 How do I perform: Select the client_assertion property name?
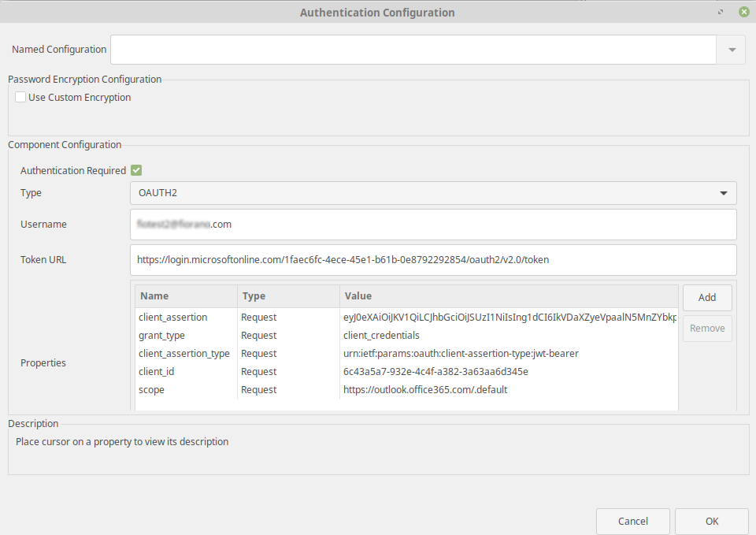point(173,318)
